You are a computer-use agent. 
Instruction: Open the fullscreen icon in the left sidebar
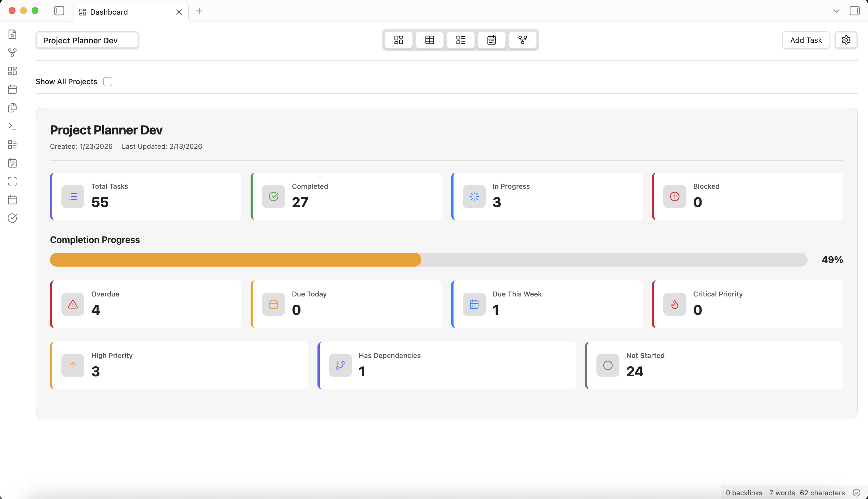tap(12, 181)
